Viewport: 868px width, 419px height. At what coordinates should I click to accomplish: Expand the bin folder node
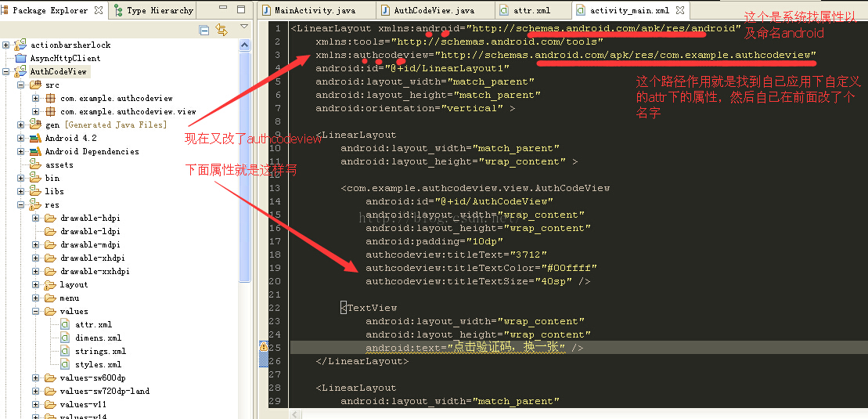(x=20, y=178)
